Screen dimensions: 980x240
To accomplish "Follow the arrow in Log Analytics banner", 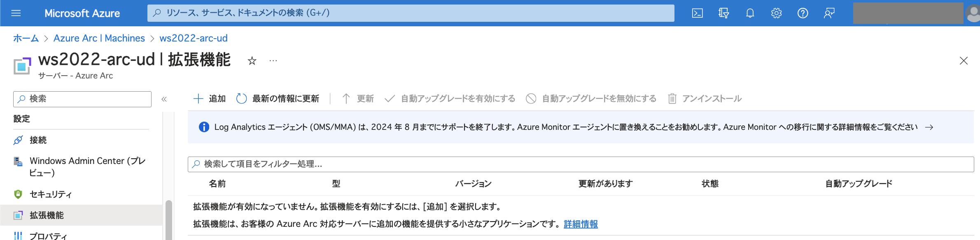I will pos(929,127).
